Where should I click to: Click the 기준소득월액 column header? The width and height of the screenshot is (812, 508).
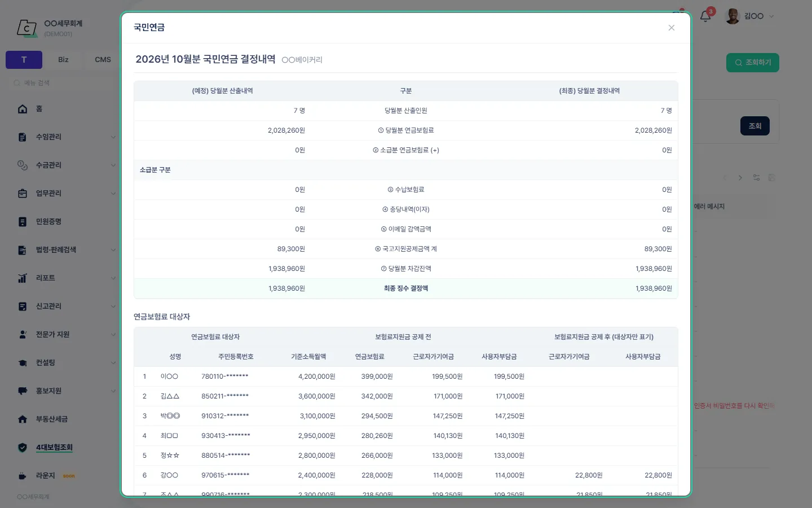(x=308, y=357)
